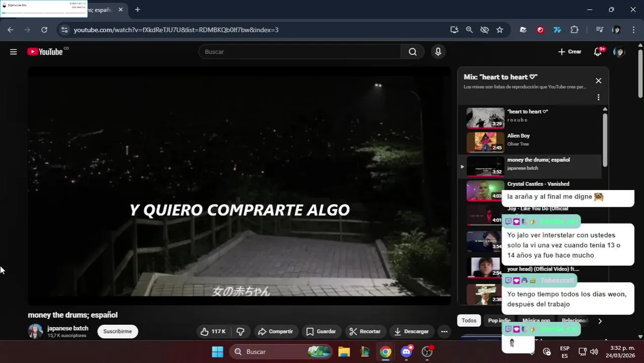Viewport: 644px width, 363px height.
Task: Open the volume icon in system tray
Action: coord(594,351)
